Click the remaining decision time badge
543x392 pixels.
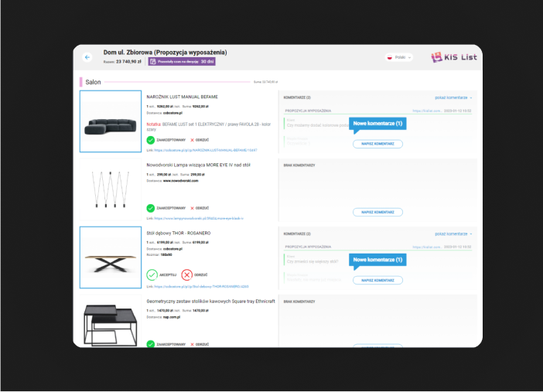(x=182, y=62)
